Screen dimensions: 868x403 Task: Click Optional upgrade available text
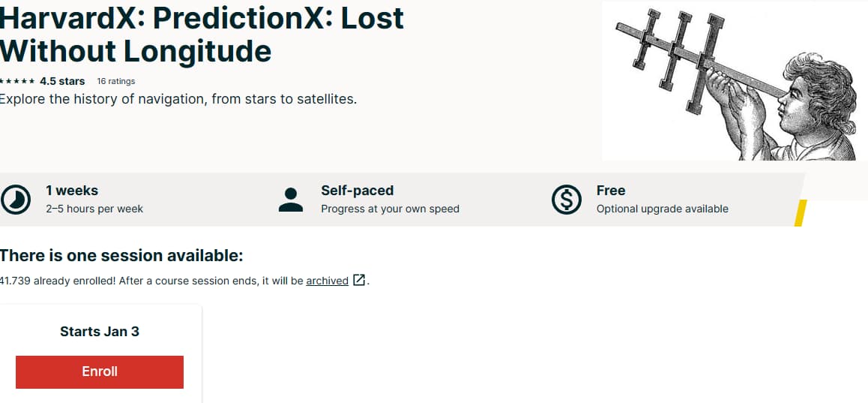point(662,209)
